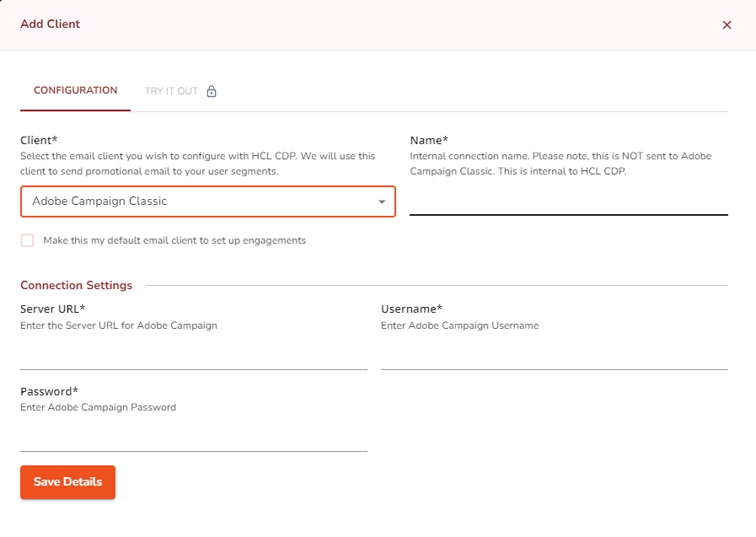Image resolution: width=756 pixels, height=537 pixels.
Task: Open the TRY IT OUT tab
Action: tap(171, 91)
